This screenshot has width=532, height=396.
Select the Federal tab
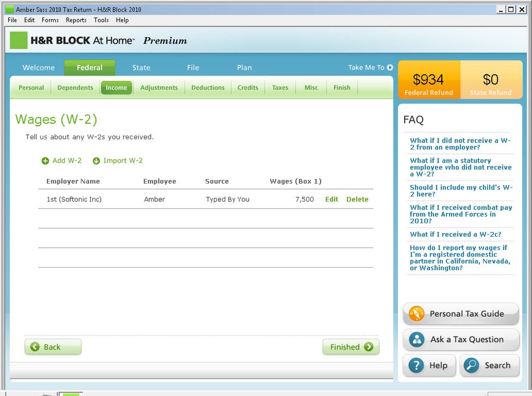tap(90, 67)
